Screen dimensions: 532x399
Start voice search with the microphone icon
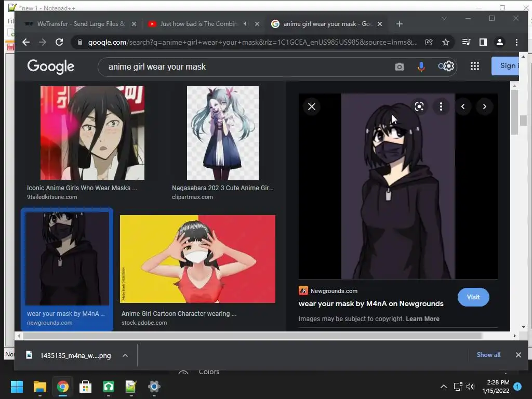pos(421,67)
